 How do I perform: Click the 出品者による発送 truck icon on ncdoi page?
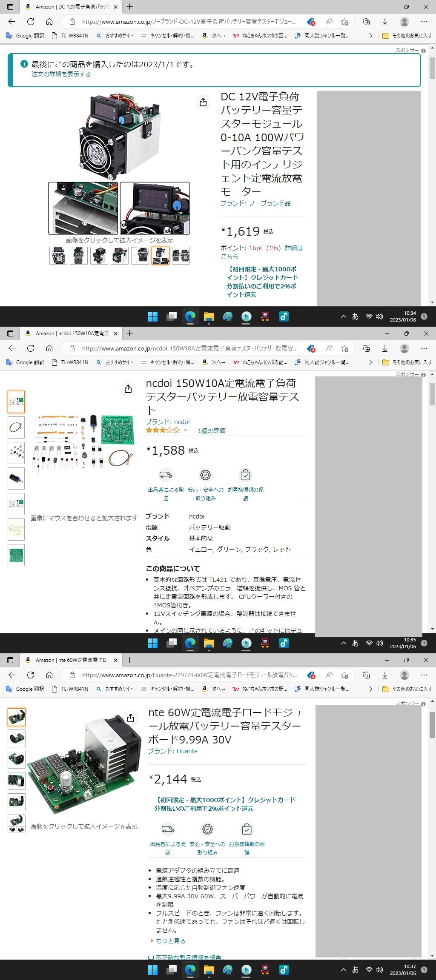pos(166,475)
